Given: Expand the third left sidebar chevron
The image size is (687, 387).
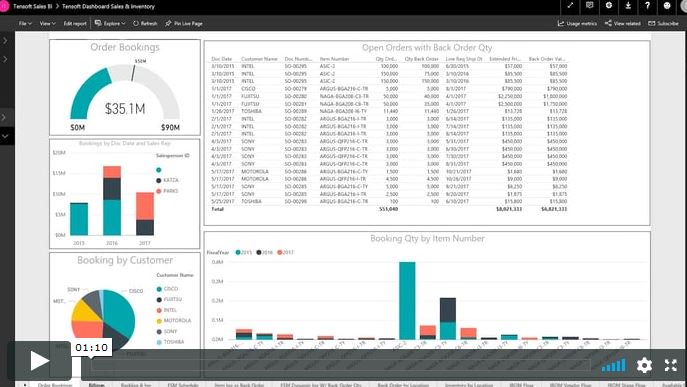Looking at the screenshot, I should [x=4, y=117].
